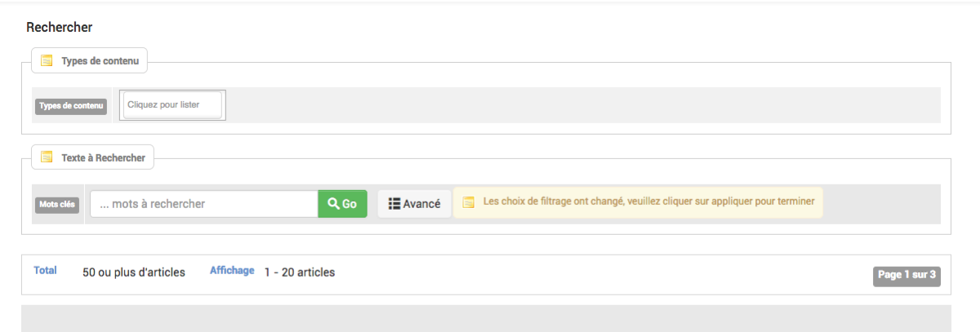The height and width of the screenshot is (332, 980).
Task: Open the Cliquez pour lister content type selector
Action: (172, 104)
